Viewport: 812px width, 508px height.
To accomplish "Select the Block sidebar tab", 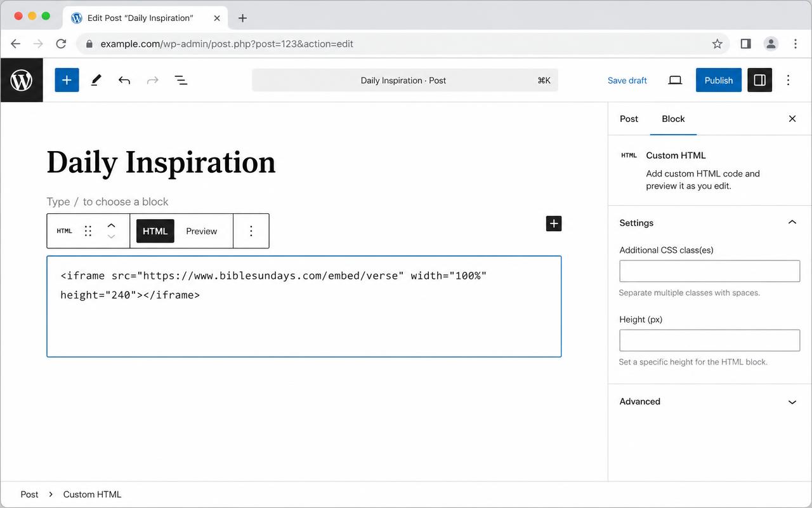I will (673, 119).
